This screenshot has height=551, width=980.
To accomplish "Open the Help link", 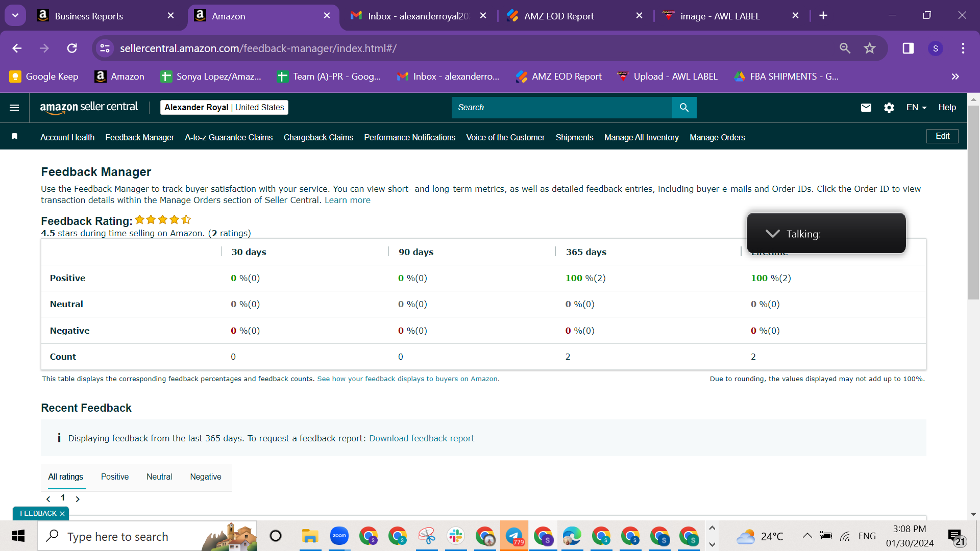I will (947, 108).
